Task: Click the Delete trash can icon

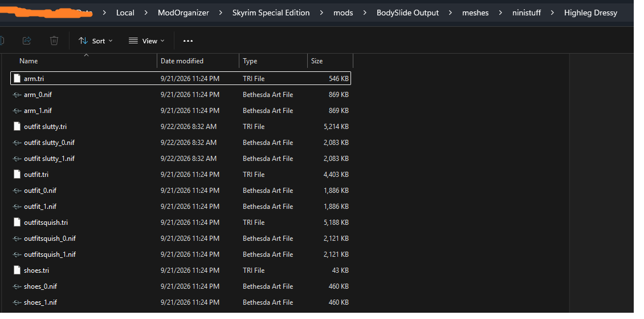Action: (54, 41)
